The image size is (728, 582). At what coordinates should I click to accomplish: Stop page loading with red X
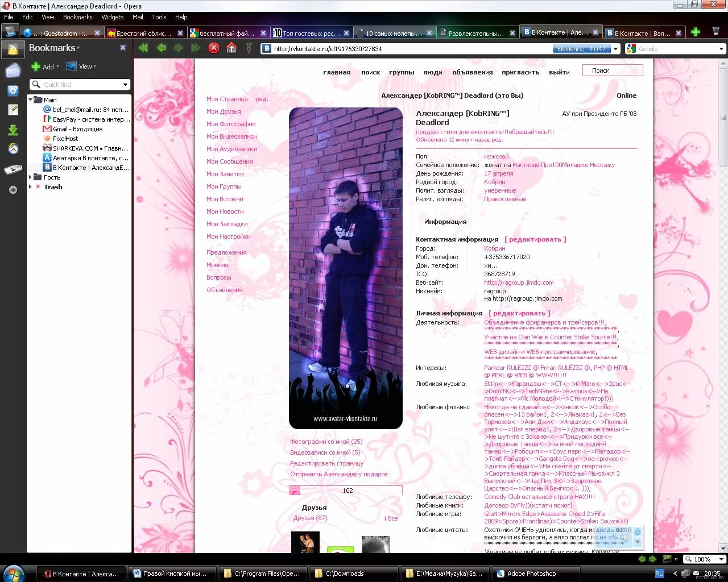click(x=214, y=48)
